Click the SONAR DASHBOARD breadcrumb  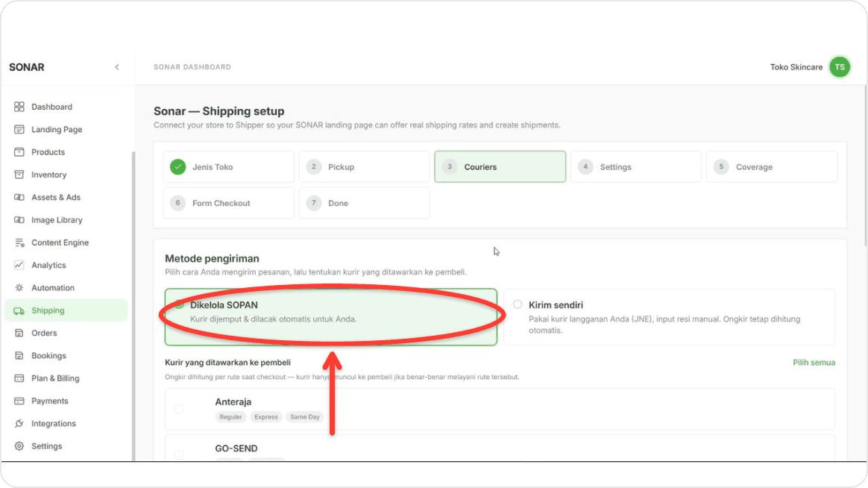(192, 67)
